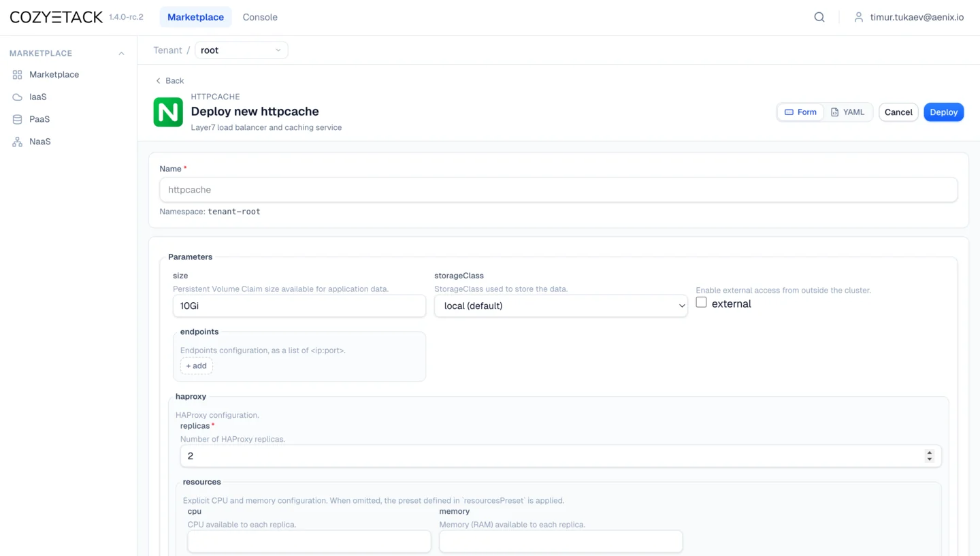Open the root tenant dropdown

click(x=242, y=50)
